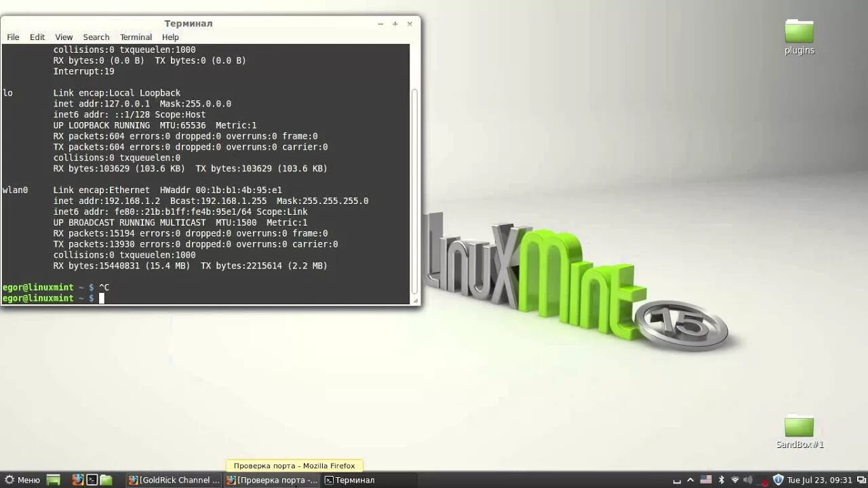Open Terminal menu in menu bar
The image size is (868, 488).
(x=136, y=37)
